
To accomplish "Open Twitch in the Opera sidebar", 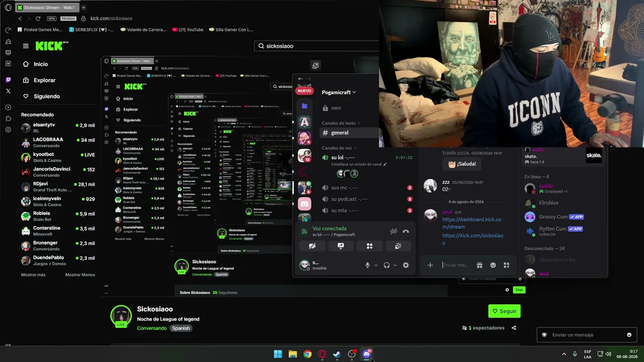I will point(8,80).
